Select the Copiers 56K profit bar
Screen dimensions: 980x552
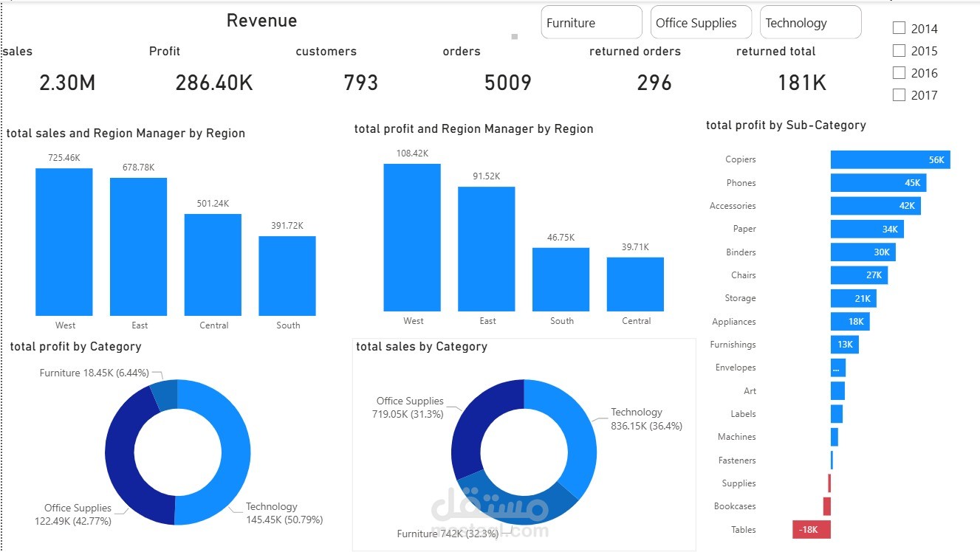pos(890,159)
